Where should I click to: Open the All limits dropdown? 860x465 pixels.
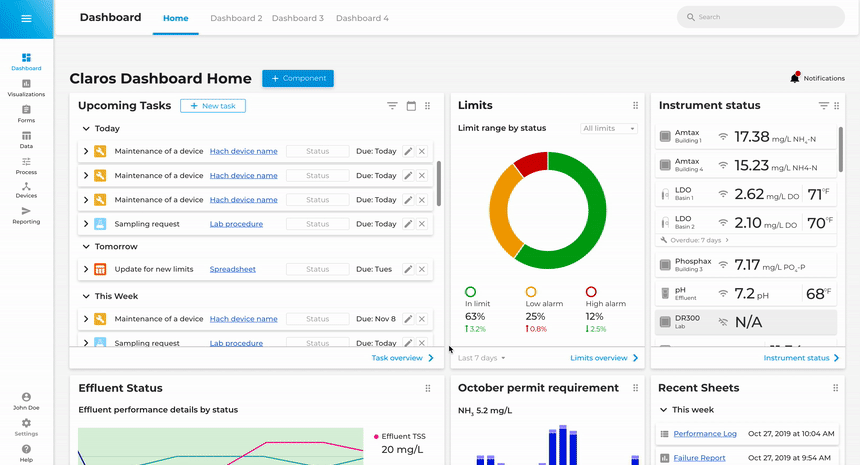(609, 128)
